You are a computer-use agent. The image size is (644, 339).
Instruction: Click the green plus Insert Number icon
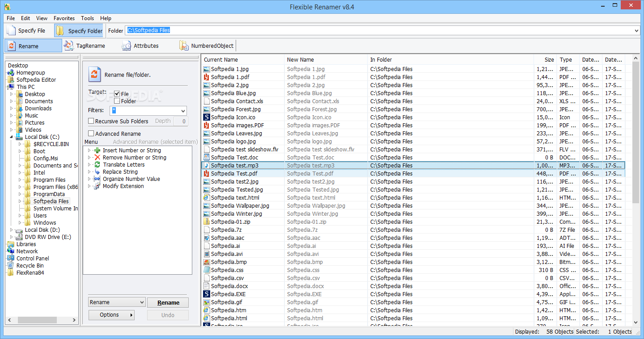97,151
